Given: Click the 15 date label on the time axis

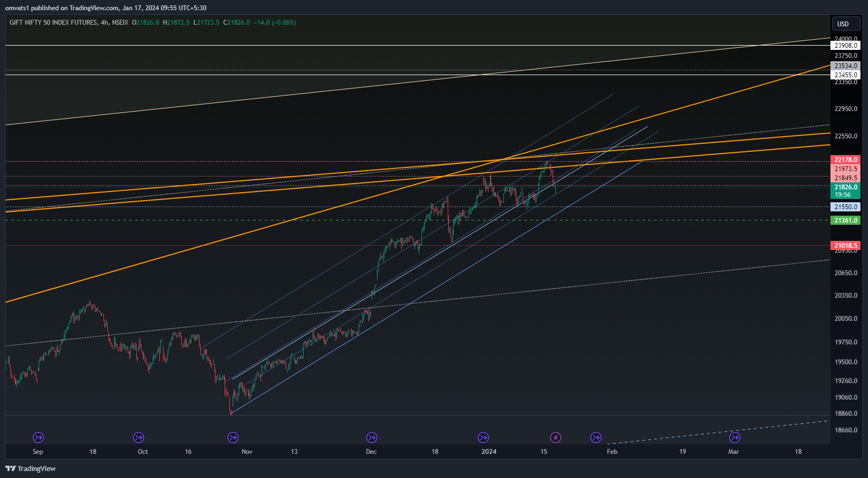Looking at the screenshot, I should click(544, 452).
